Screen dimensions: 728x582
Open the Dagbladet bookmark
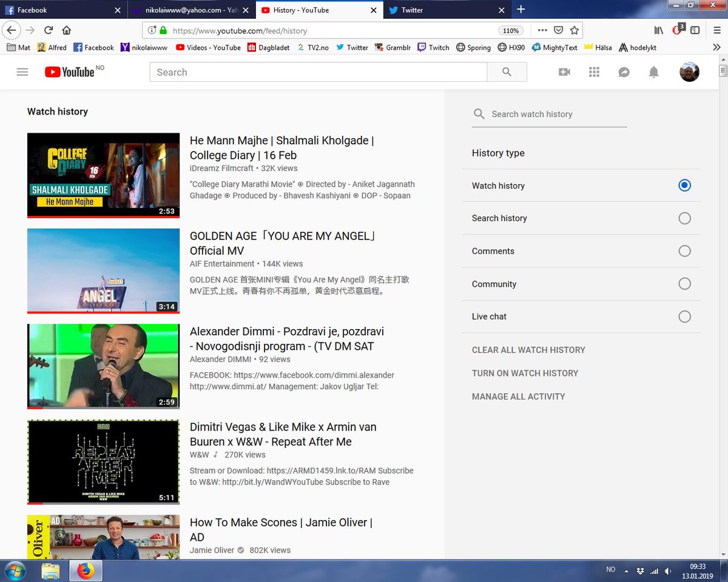click(269, 47)
